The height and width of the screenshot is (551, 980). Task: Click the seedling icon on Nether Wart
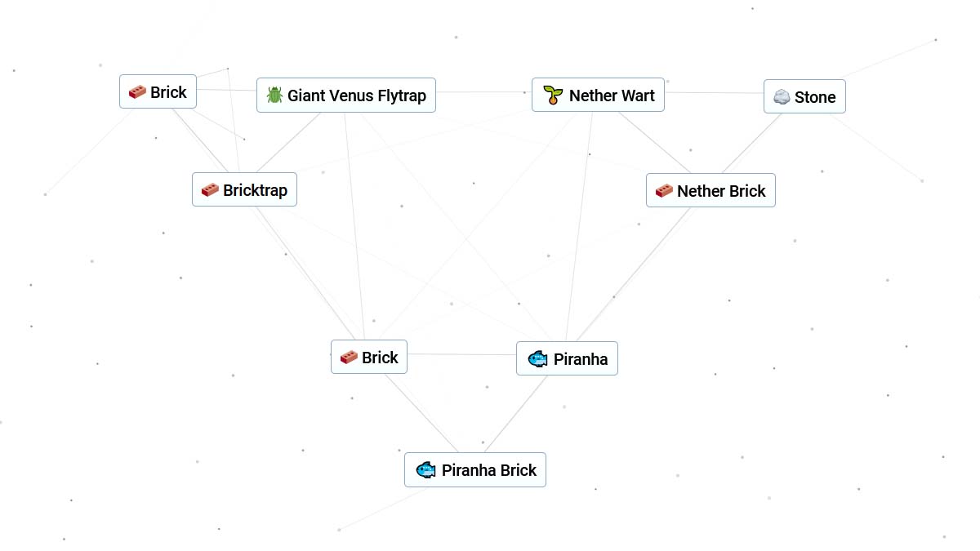point(553,96)
